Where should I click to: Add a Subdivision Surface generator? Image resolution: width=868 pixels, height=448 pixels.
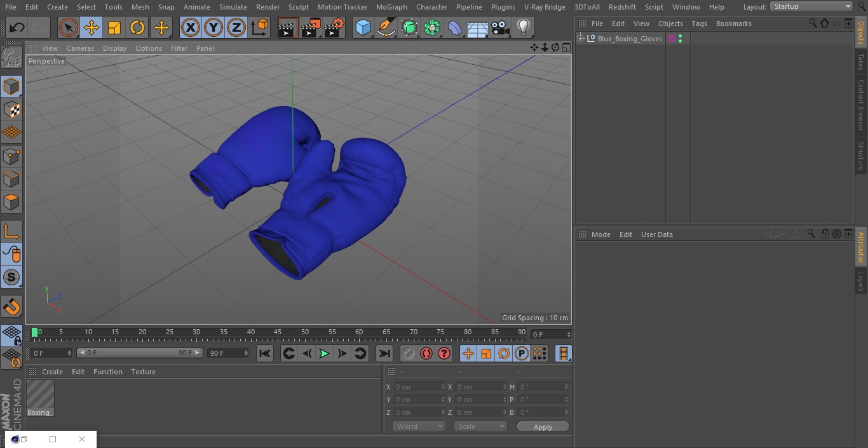coord(409,27)
